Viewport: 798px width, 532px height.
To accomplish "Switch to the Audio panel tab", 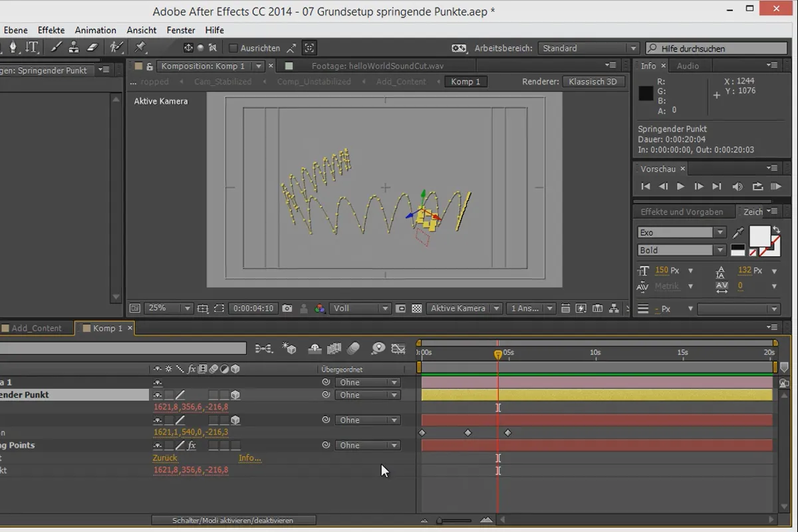I will (x=688, y=66).
